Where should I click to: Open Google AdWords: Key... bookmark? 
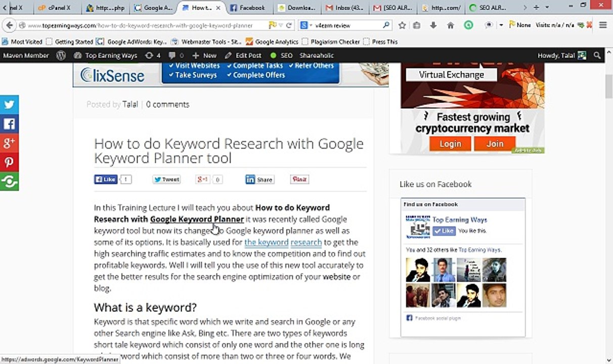(x=132, y=41)
